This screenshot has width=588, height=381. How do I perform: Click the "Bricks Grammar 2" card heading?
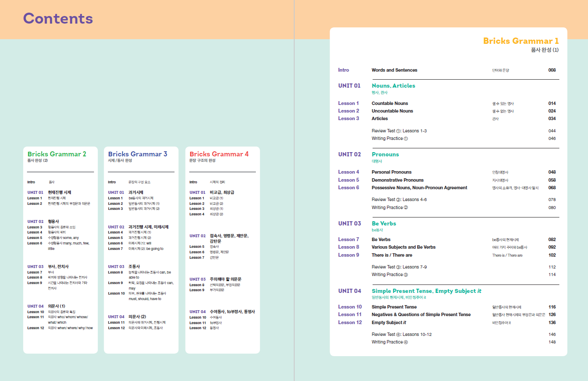(x=57, y=154)
